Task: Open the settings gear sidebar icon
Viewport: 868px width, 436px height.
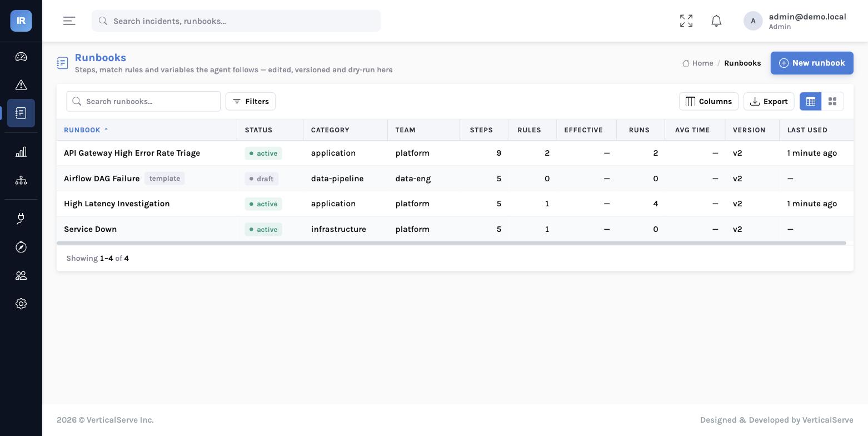Action: point(21,304)
